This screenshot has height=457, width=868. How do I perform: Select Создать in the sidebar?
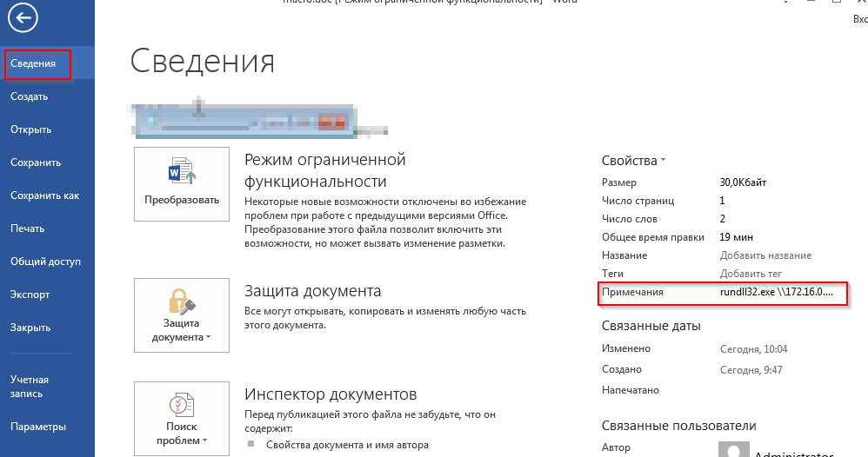tap(29, 96)
